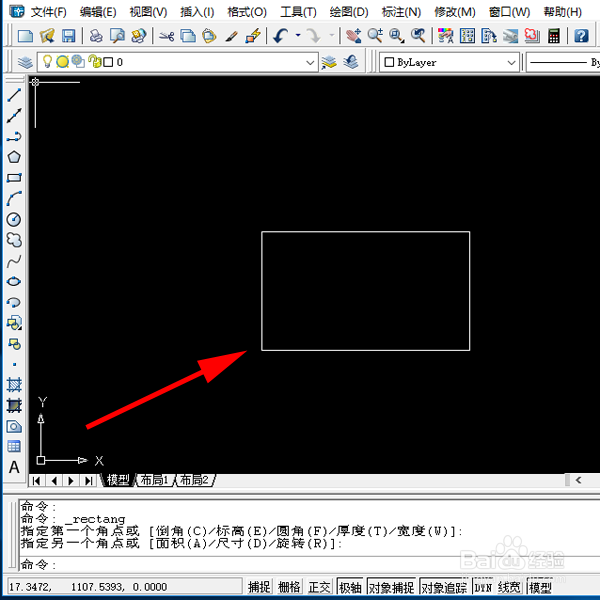
Task: Create a new drawing file
Action: point(26,36)
